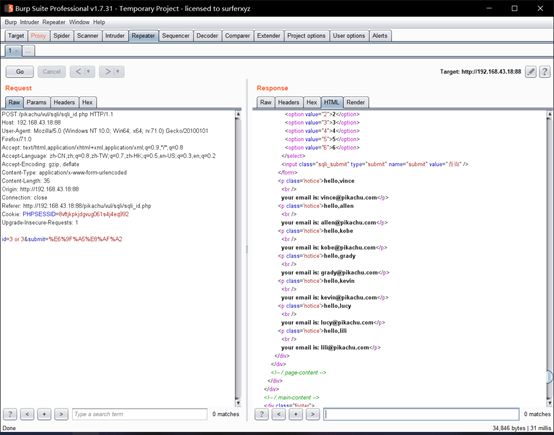Switch to the Intruder tool tab
This screenshot has width=554, height=435.
point(115,36)
